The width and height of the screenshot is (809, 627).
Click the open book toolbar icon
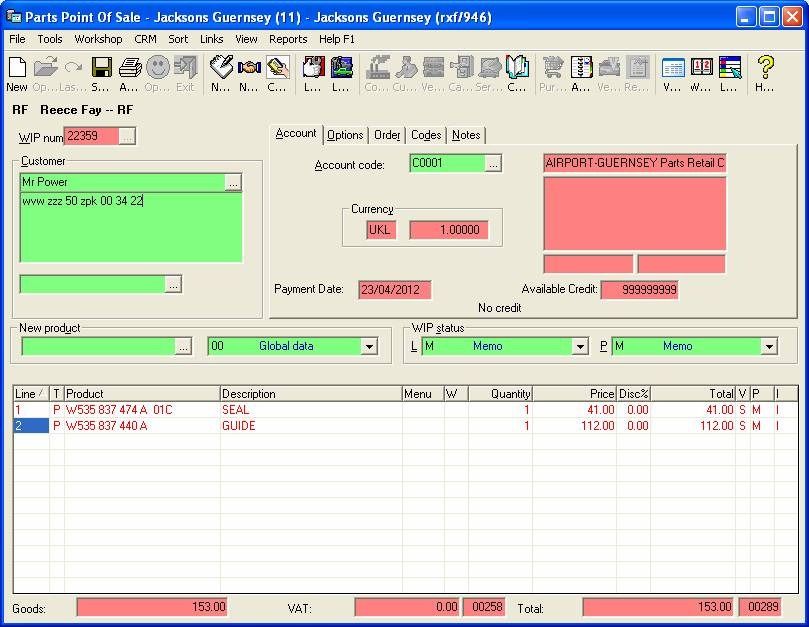pyautogui.click(x=516, y=68)
